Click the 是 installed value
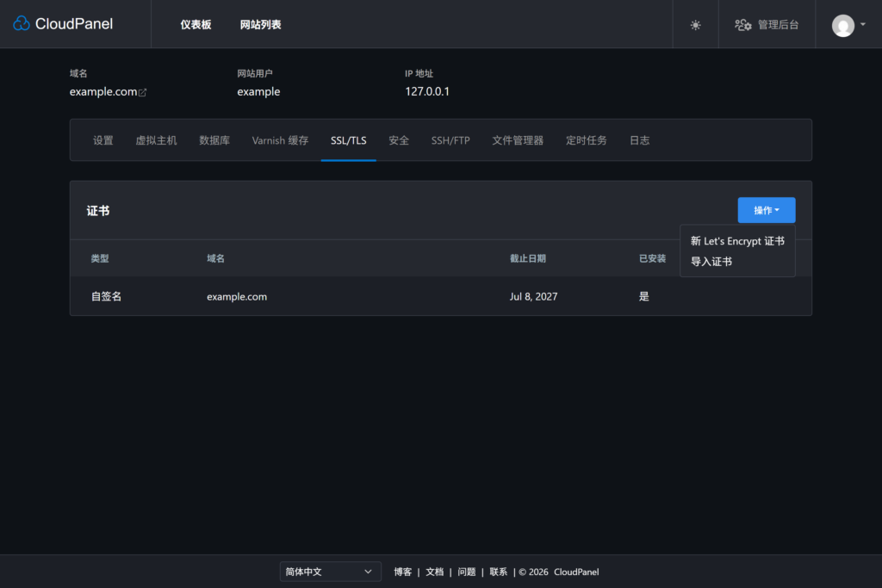Viewport: 882px width, 588px height. [644, 297]
